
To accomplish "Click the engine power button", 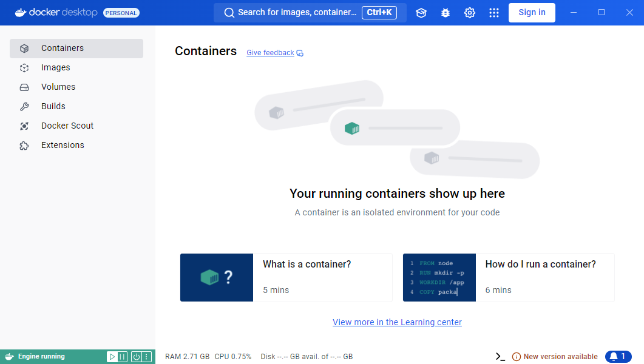I will pyautogui.click(x=137, y=357).
